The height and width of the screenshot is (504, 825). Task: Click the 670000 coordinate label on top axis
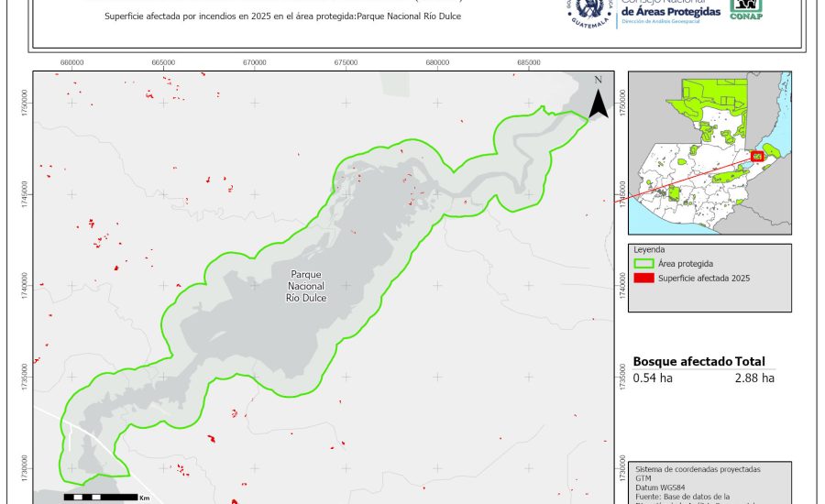[255, 62]
